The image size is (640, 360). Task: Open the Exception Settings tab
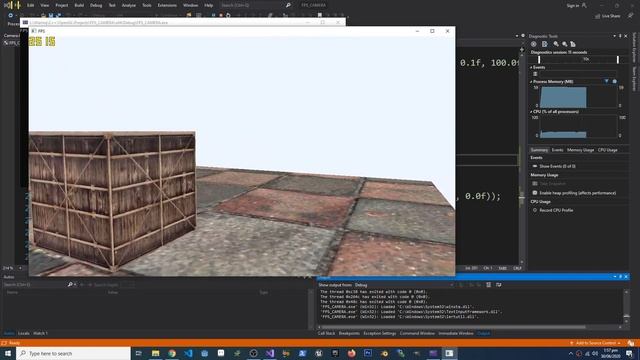click(x=380, y=333)
